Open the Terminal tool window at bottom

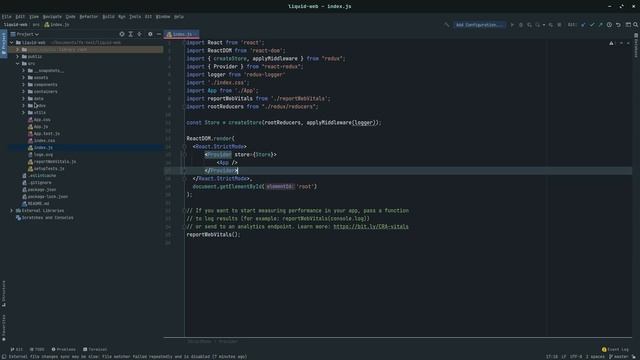point(95,349)
